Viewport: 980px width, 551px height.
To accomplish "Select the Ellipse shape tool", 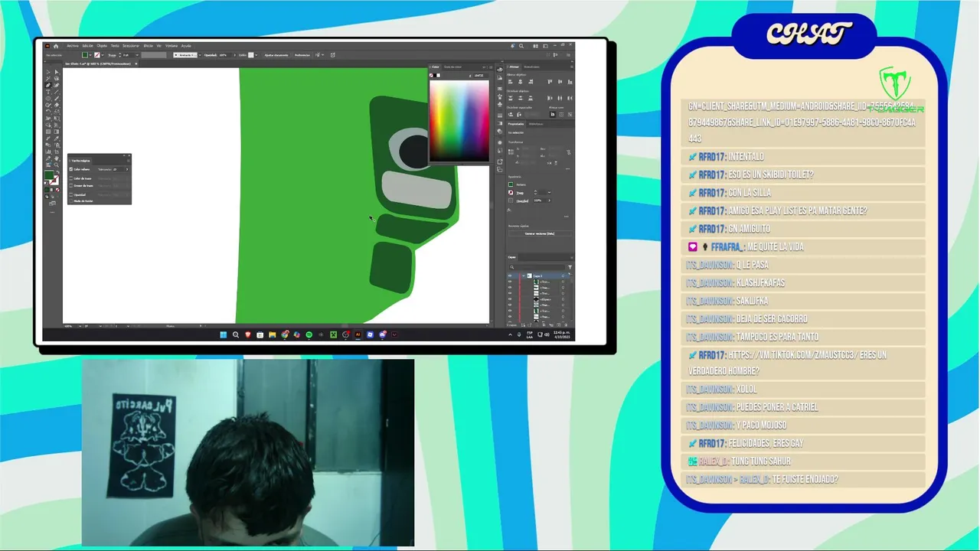I will click(x=48, y=98).
